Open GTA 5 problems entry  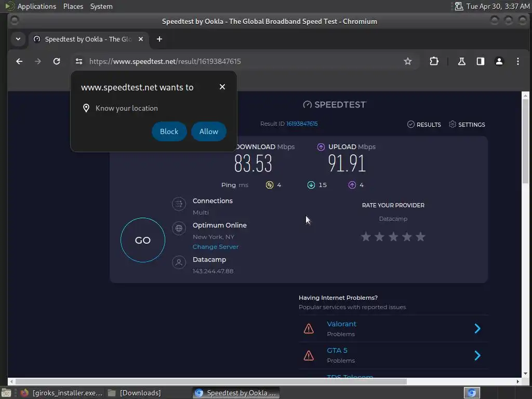click(337, 351)
